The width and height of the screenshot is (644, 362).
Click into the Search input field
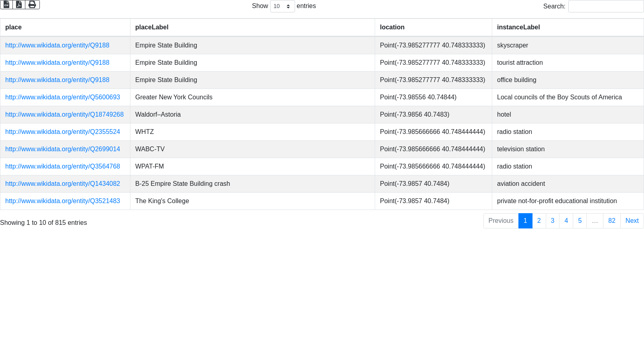pos(605,6)
